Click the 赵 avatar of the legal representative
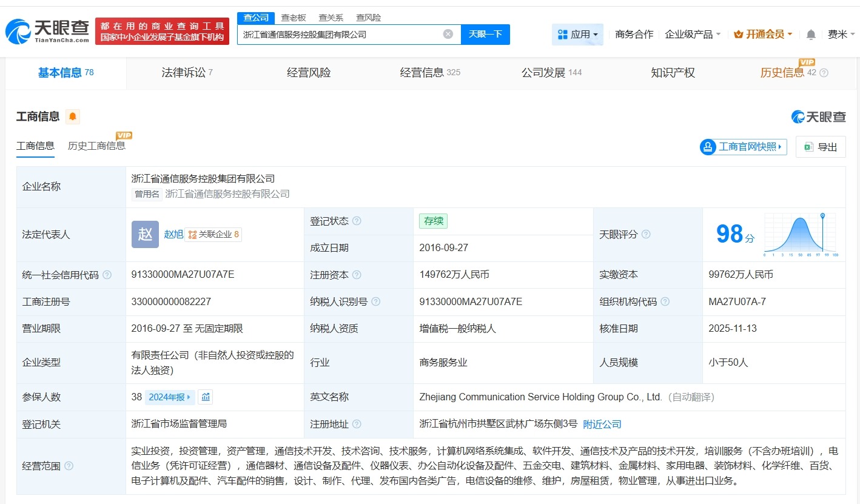 (144, 234)
